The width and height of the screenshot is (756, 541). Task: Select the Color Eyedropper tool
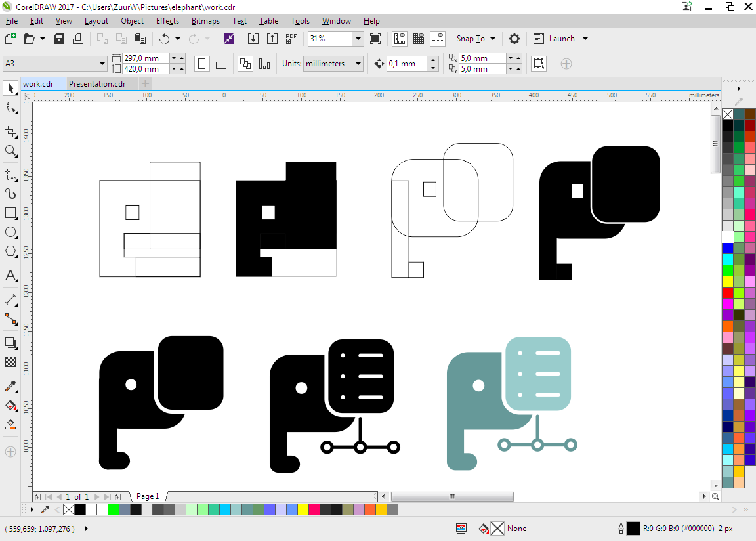click(10, 386)
